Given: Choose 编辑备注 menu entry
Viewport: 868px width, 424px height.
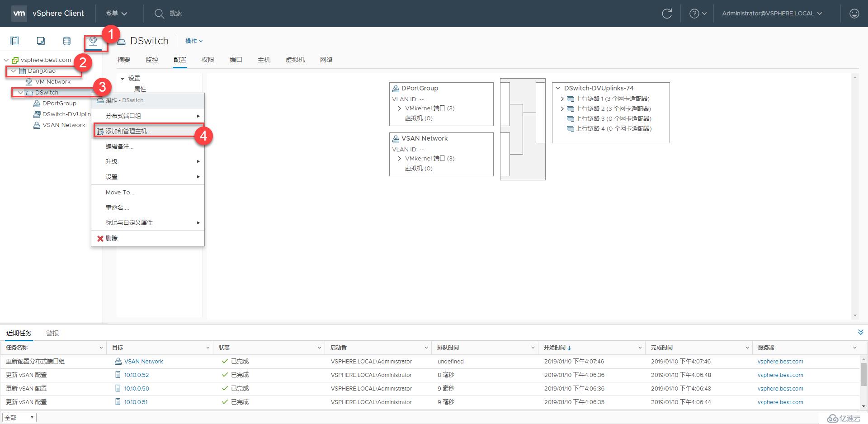Looking at the screenshot, I should tap(148, 146).
